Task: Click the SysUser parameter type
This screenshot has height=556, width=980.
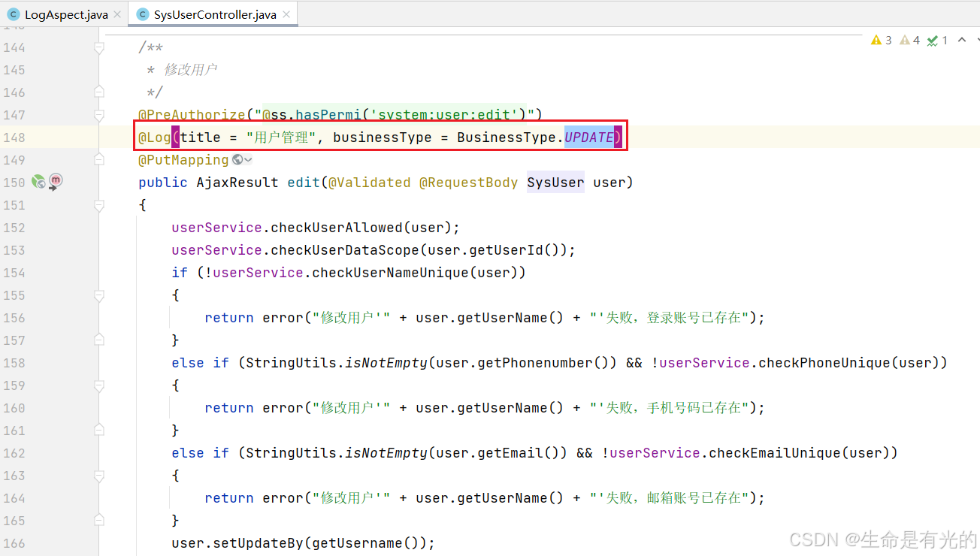Action: click(555, 183)
